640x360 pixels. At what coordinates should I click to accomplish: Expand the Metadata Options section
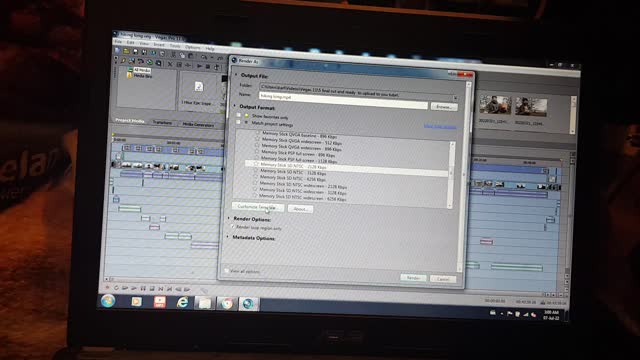point(228,237)
